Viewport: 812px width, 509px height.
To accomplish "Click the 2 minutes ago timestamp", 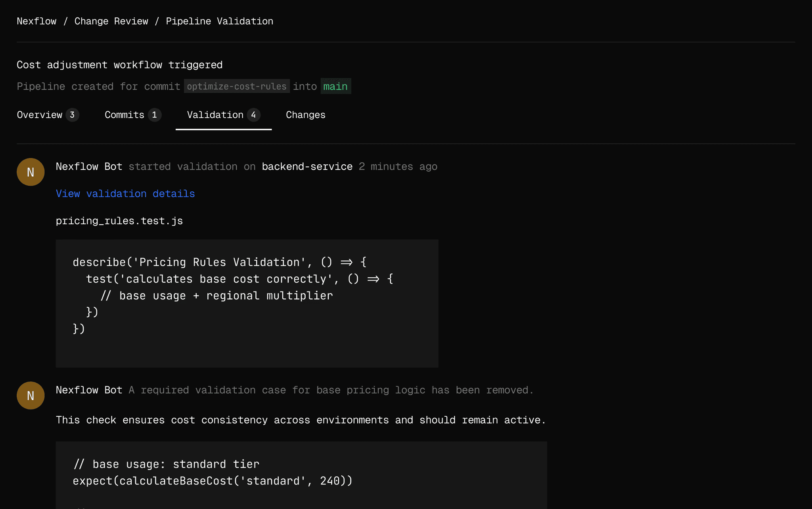I will (398, 167).
